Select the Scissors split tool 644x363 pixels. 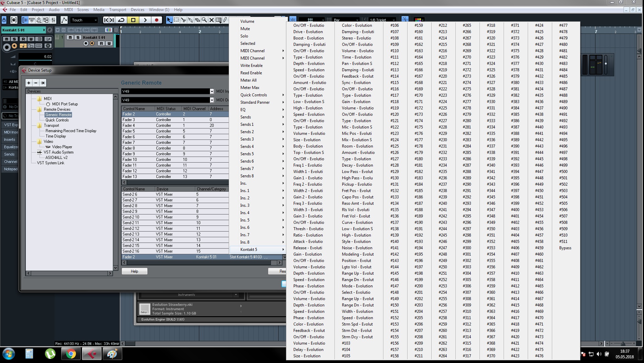pos(183,20)
